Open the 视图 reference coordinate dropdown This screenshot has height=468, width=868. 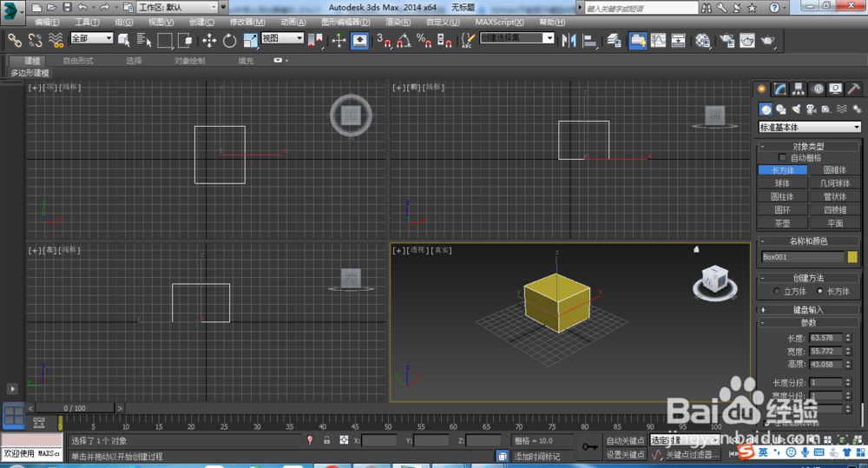coord(282,38)
